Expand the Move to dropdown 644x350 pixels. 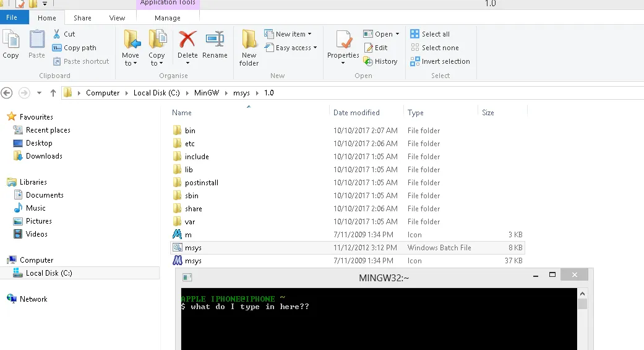pyautogui.click(x=131, y=63)
